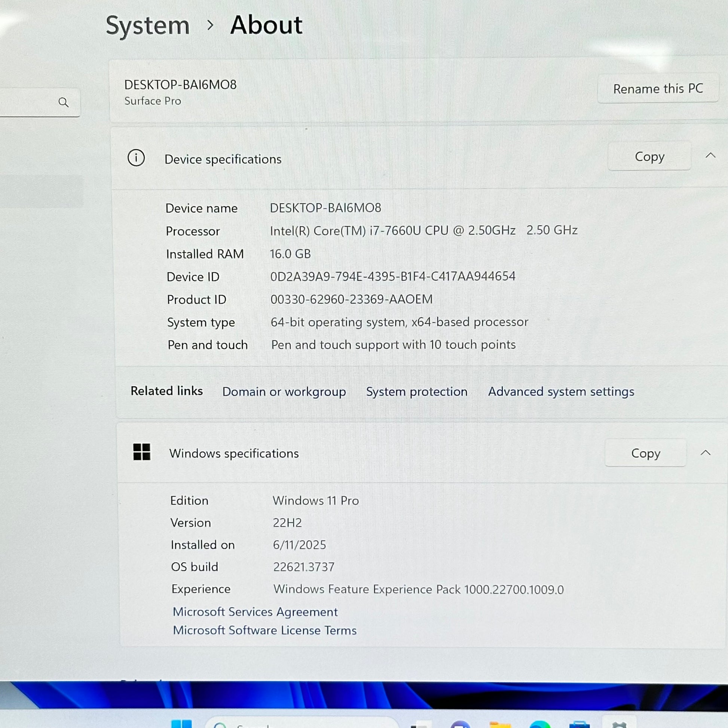Click the Windows logo beside Windows specifications
Viewport: 728px width, 728px height.
pos(142,452)
